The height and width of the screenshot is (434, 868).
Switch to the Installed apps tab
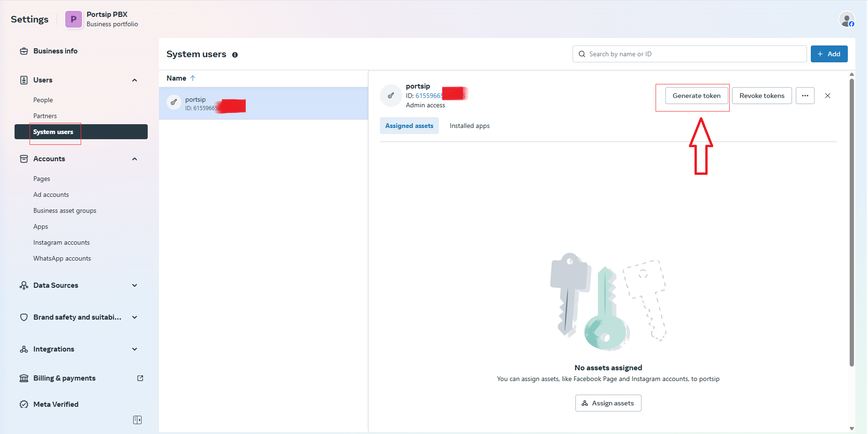point(469,126)
